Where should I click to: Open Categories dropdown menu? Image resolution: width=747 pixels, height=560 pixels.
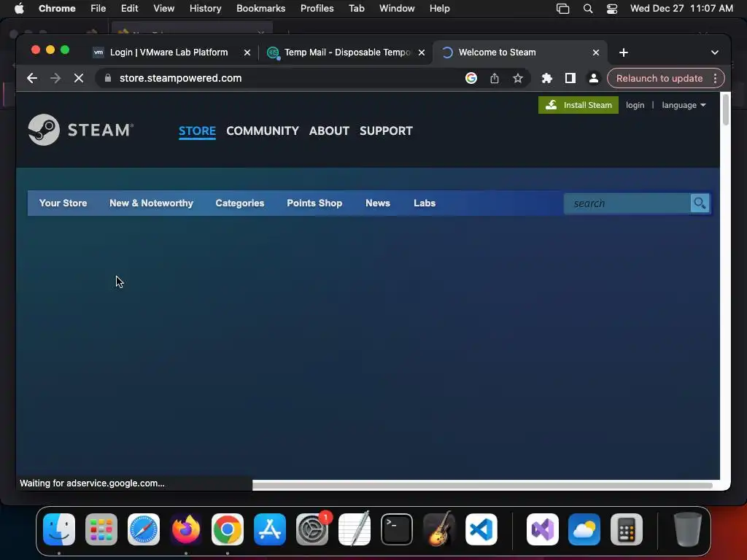[239, 203]
